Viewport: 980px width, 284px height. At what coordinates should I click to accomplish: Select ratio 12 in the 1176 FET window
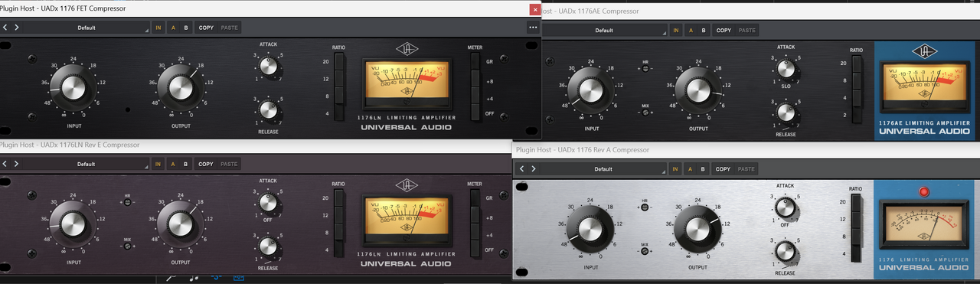339,79
